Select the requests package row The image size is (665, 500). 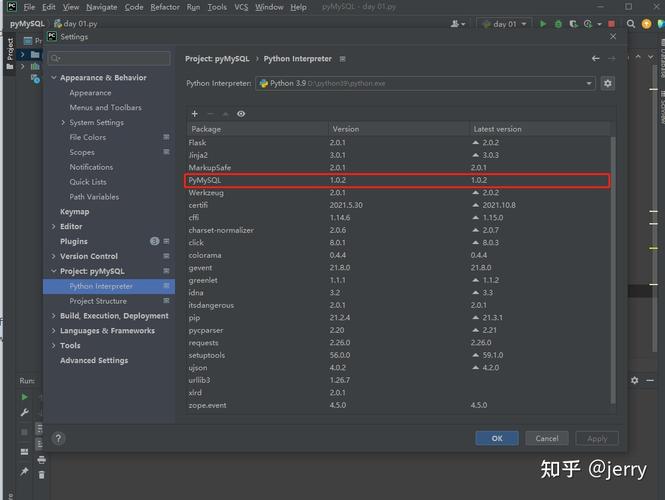[x=399, y=343]
